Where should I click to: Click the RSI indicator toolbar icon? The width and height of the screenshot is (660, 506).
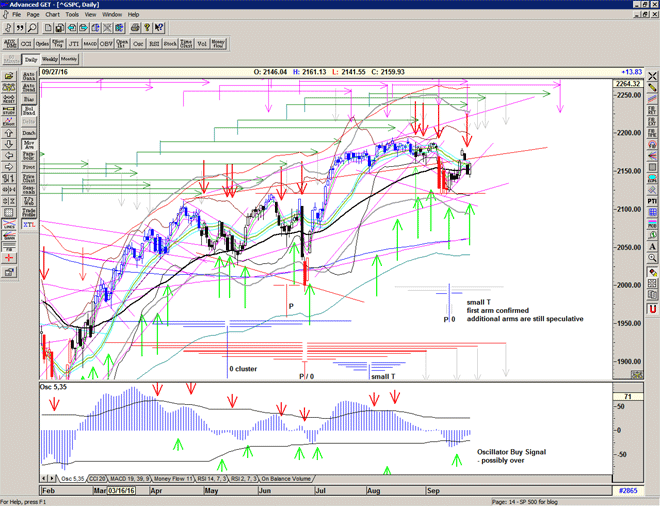tap(155, 44)
